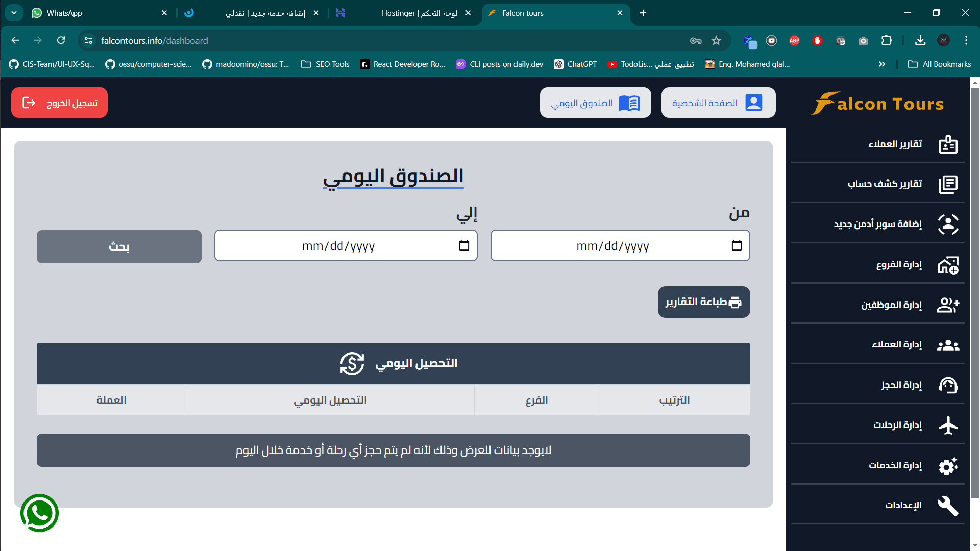
Task: Click the settings wrench icon
Action: point(948,506)
